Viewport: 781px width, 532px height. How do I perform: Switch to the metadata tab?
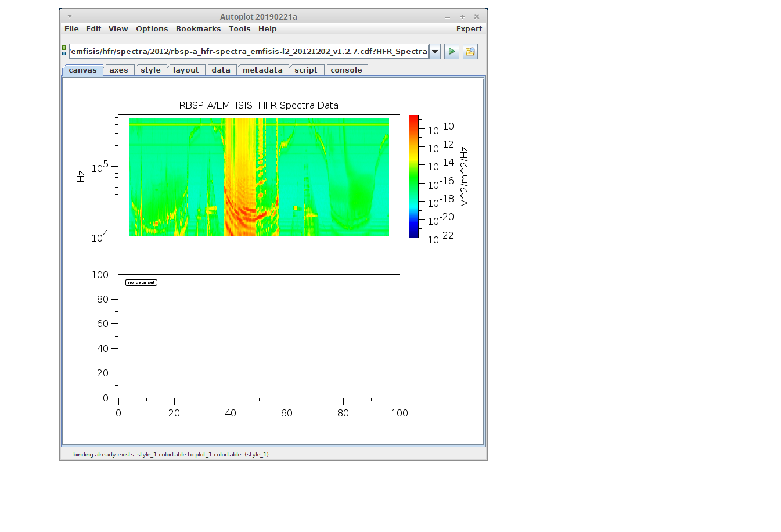(262, 70)
